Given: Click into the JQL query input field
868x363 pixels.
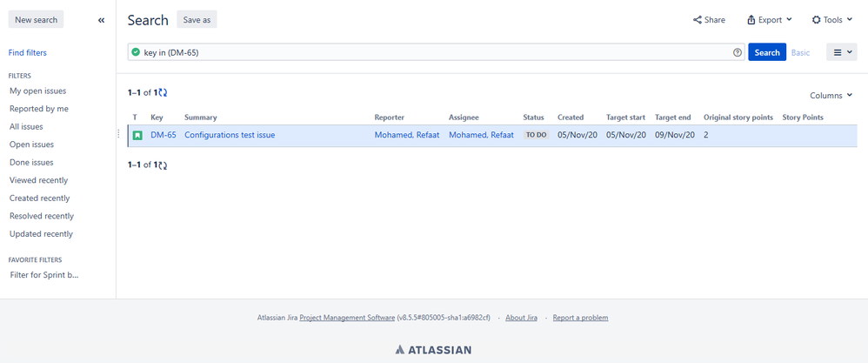Looking at the screenshot, I should point(436,52).
